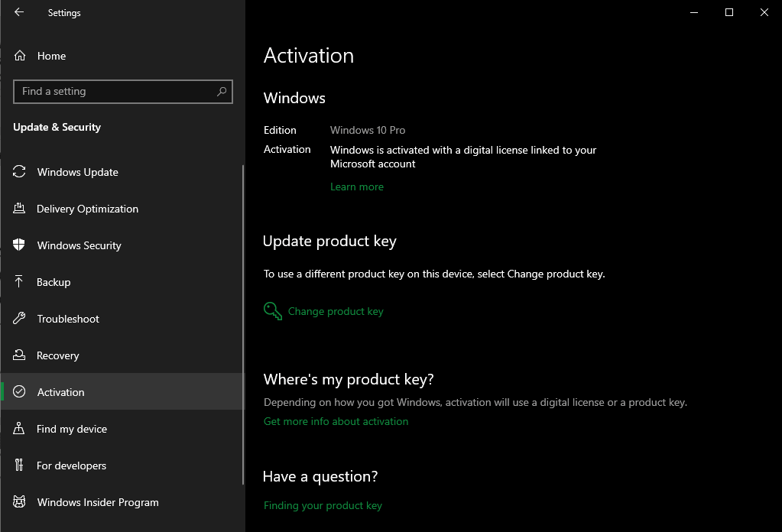
Task: Maximize the Settings window
Action: [728, 12]
